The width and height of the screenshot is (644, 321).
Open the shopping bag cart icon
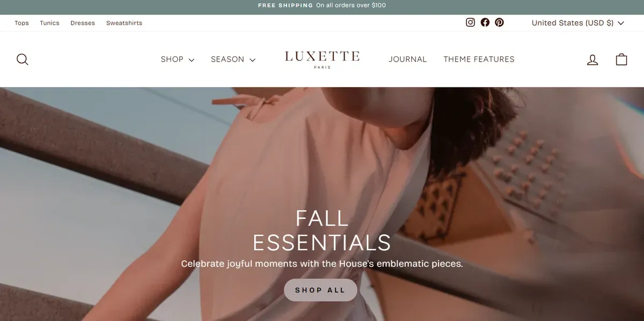(621, 59)
